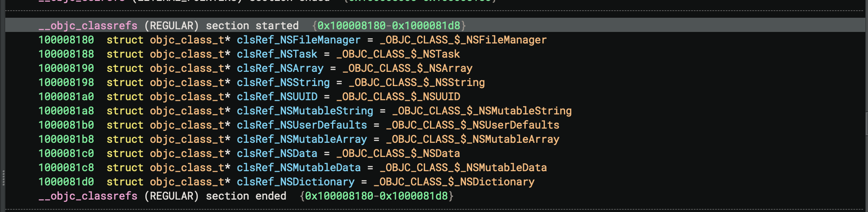Image resolution: width=868 pixels, height=212 pixels.
Task: Click objc_class_t type in the NSFileManager row
Action: [187, 40]
